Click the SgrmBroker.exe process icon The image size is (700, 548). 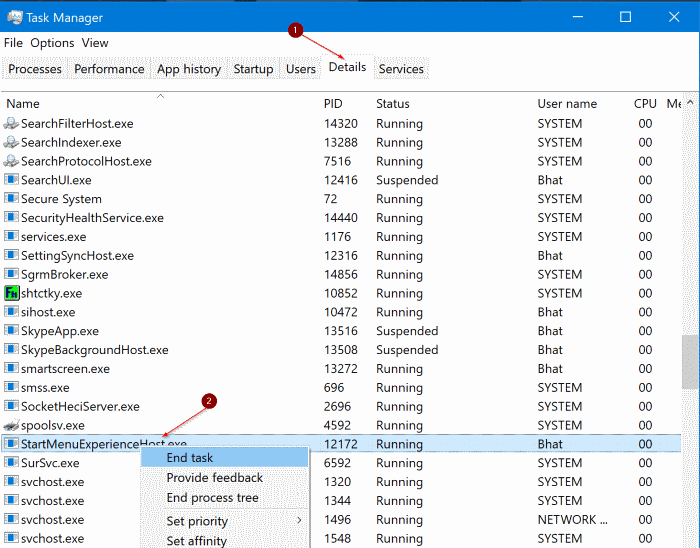point(11,274)
